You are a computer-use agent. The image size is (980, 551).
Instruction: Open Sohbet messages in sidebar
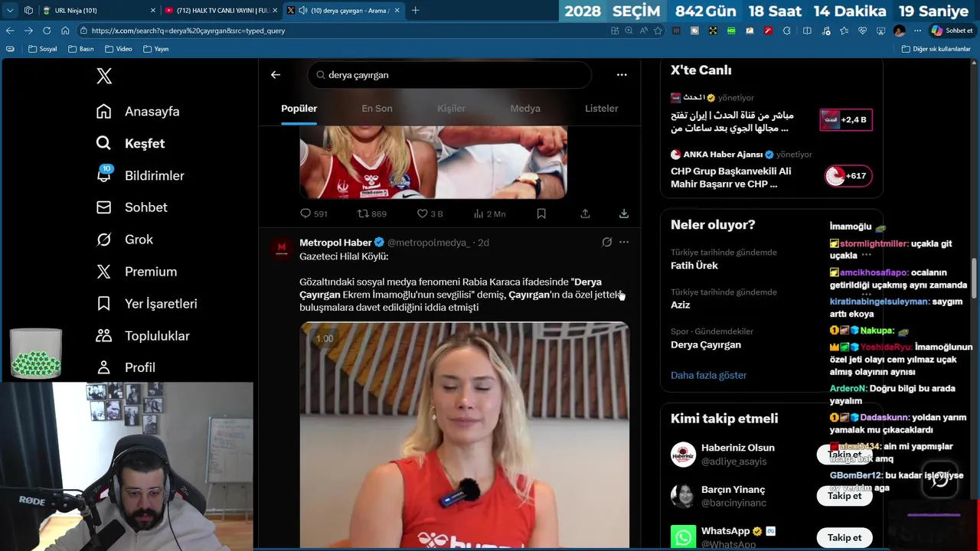[x=132, y=207]
